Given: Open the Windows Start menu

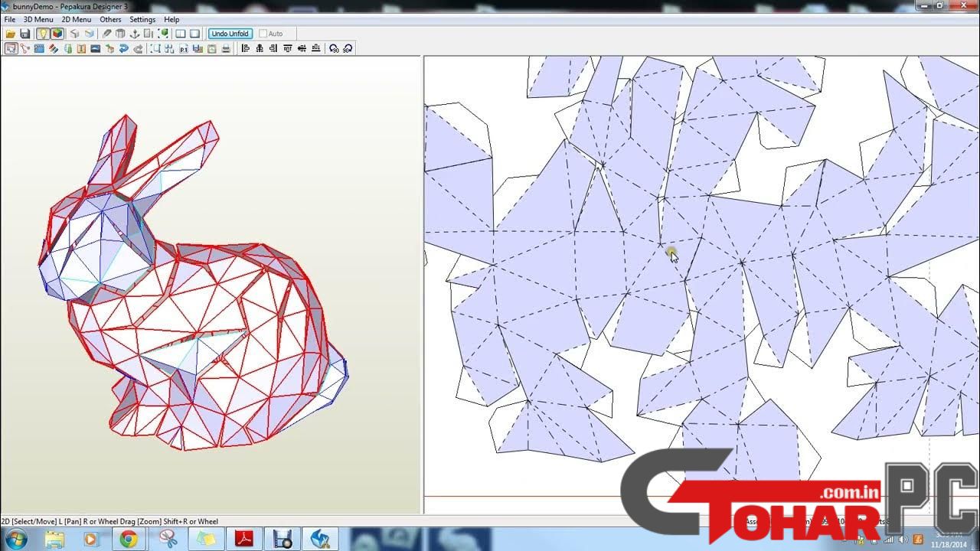Looking at the screenshot, I should pyautogui.click(x=15, y=540).
